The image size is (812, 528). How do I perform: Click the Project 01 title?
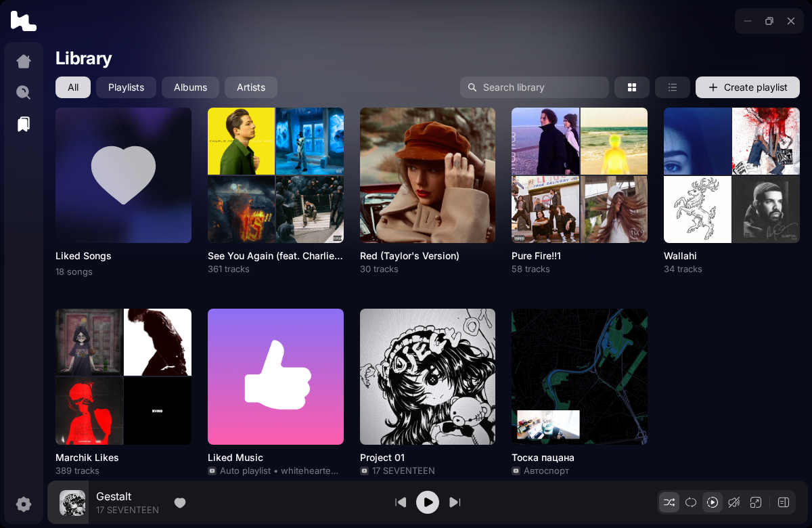[x=382, y=458]
